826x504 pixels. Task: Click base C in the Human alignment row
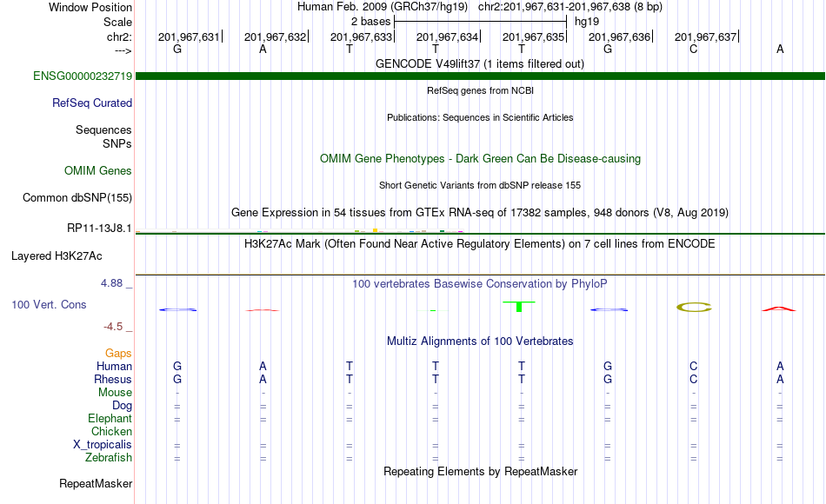coord(693,366)
